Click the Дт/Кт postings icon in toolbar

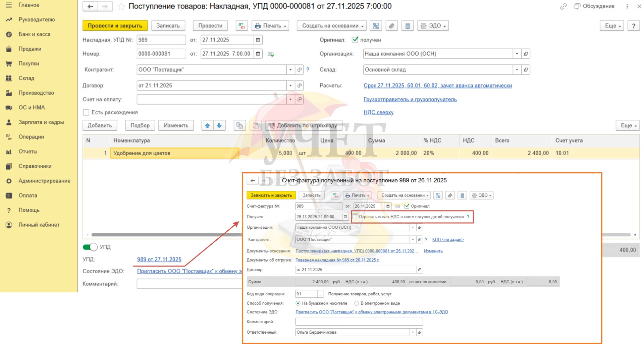click(241, 26)
